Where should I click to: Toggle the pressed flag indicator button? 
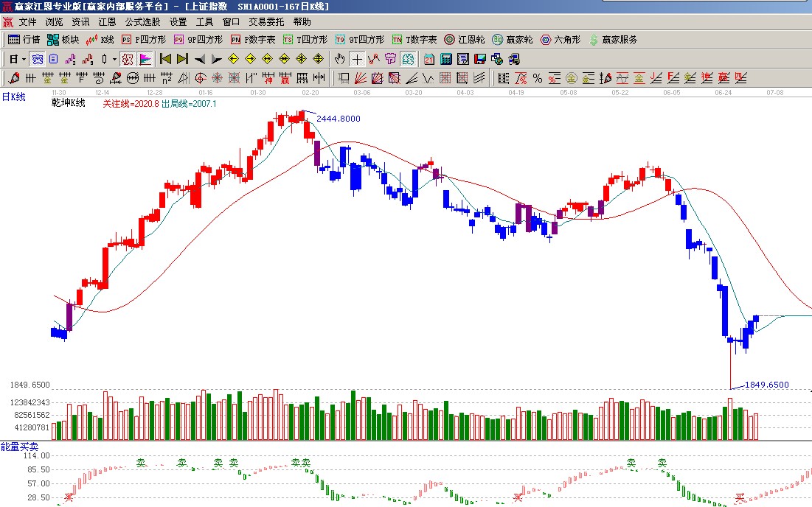[145, 59]
